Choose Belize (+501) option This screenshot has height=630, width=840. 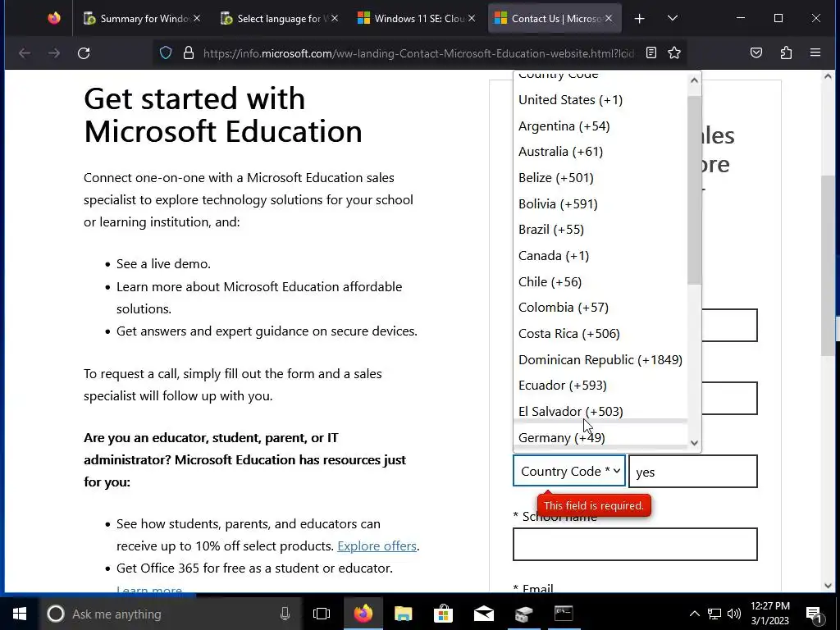[600, 177]
